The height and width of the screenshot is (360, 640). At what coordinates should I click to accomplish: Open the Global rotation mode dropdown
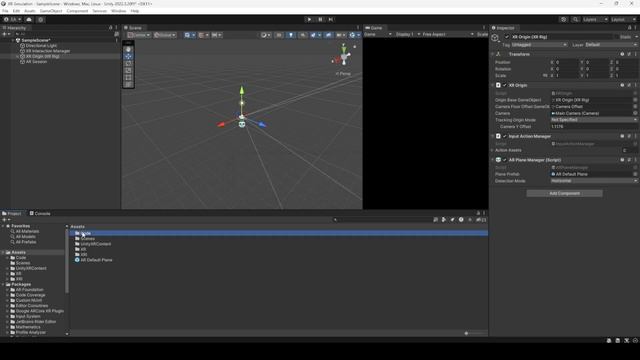164,35
